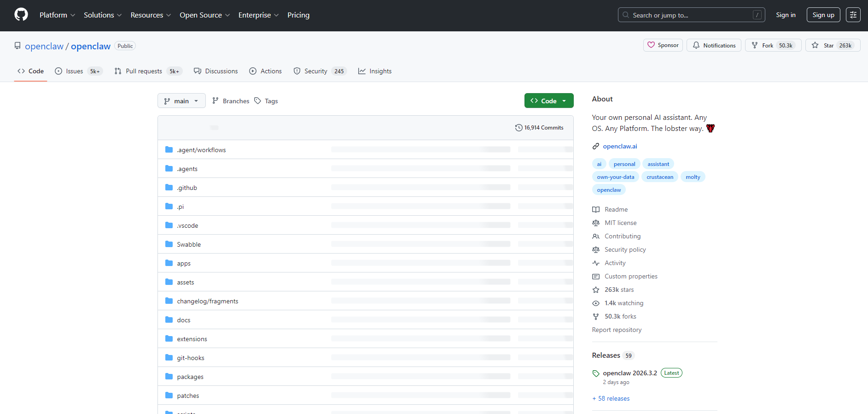Open the Pull requests tab
Screen dimensions: 868x414
pos(148,71)
